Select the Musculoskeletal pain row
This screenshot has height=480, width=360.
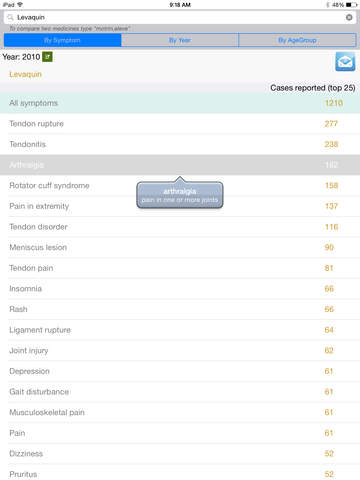click(x=180, y=412)
